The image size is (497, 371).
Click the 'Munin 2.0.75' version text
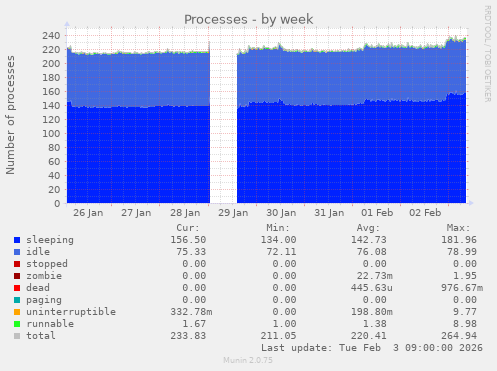tap(248, 360)
